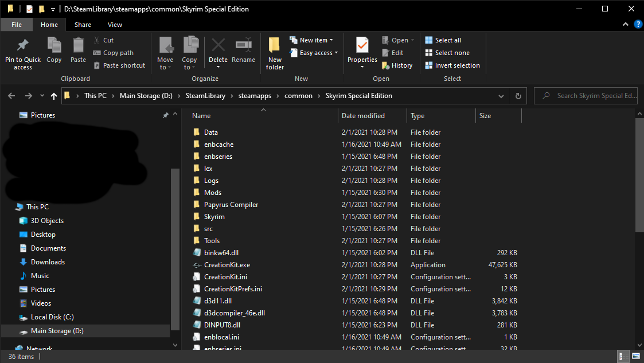Switch to the Home tab
Image resolution: width=644 pixels, height=363 pixels.
pyautogui.click(x=49, y=25)
